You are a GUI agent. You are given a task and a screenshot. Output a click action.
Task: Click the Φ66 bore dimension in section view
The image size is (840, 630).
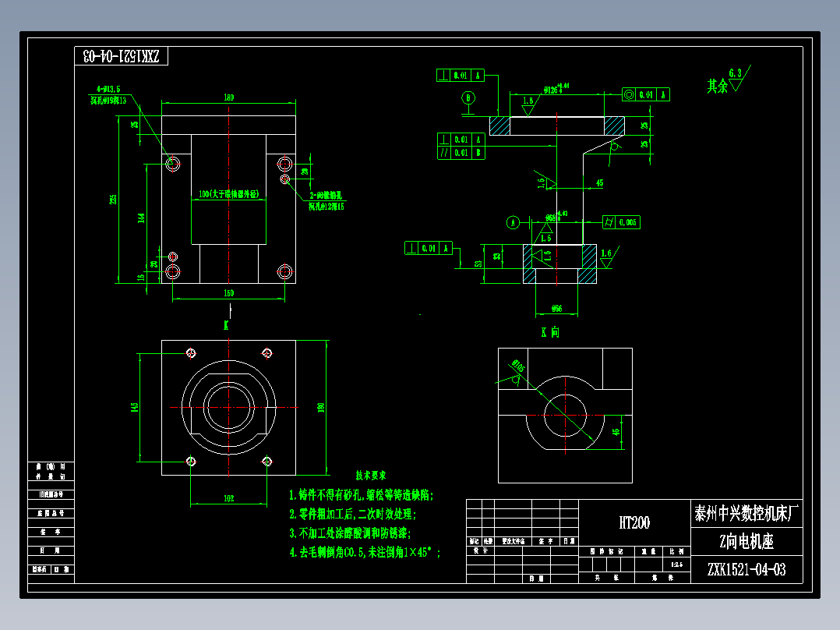coord(556,309)
